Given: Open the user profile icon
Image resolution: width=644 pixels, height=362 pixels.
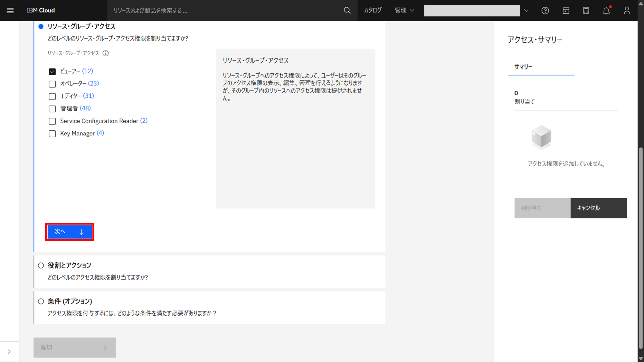Looking at the screenshot, I should pyautogui.click(x=627, y=11).
